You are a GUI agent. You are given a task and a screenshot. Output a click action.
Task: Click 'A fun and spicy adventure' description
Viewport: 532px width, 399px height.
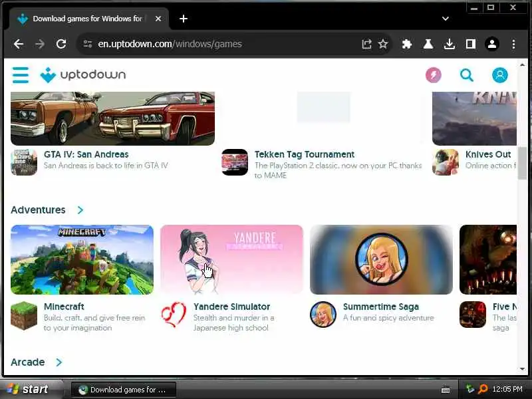point(388,318)
